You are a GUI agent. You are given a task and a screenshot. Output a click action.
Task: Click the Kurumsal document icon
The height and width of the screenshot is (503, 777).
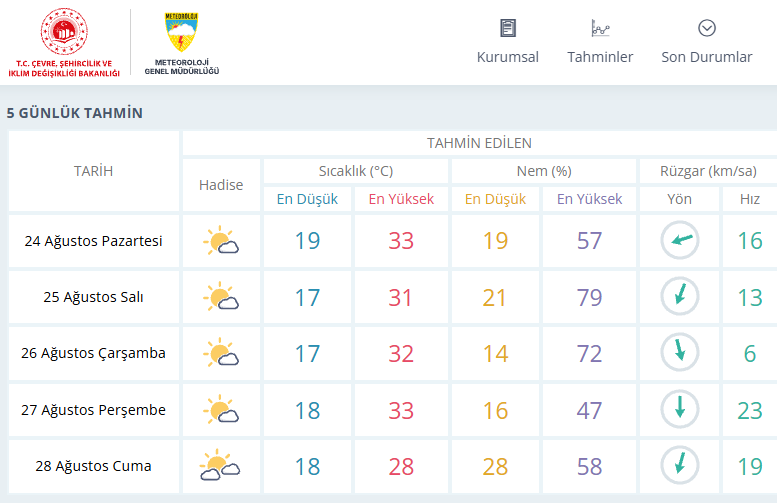coord(508,28)
